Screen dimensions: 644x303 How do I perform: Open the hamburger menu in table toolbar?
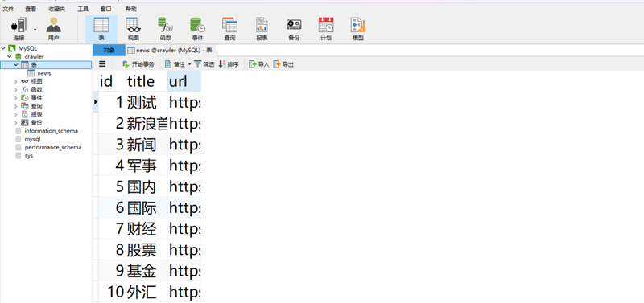[102, 64]
